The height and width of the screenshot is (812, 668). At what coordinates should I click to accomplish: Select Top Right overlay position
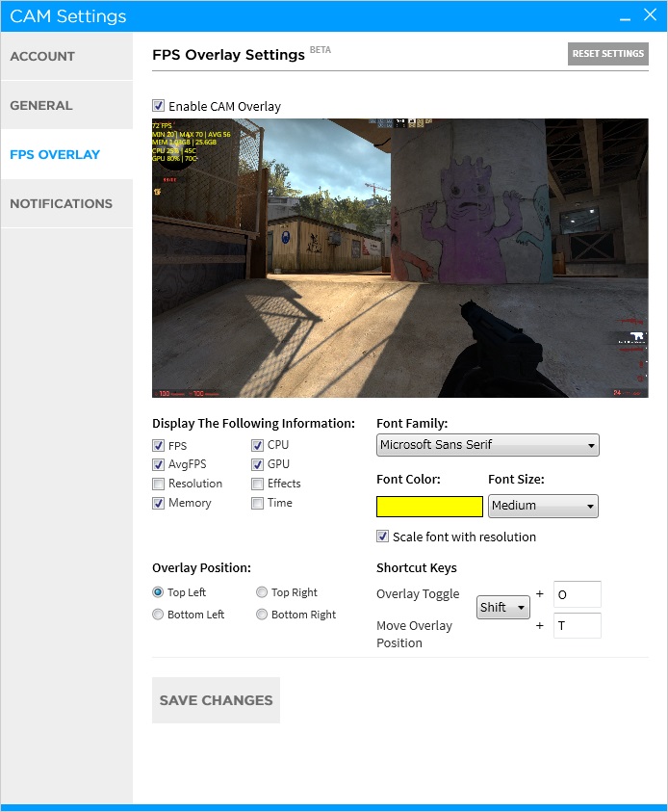point(262,592)
